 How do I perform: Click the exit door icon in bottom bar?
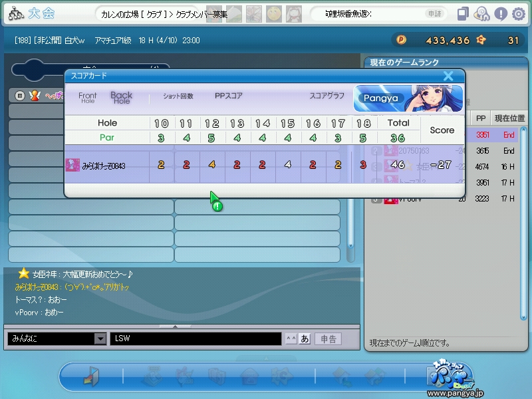pyautogui.click(x=92, y=376)
